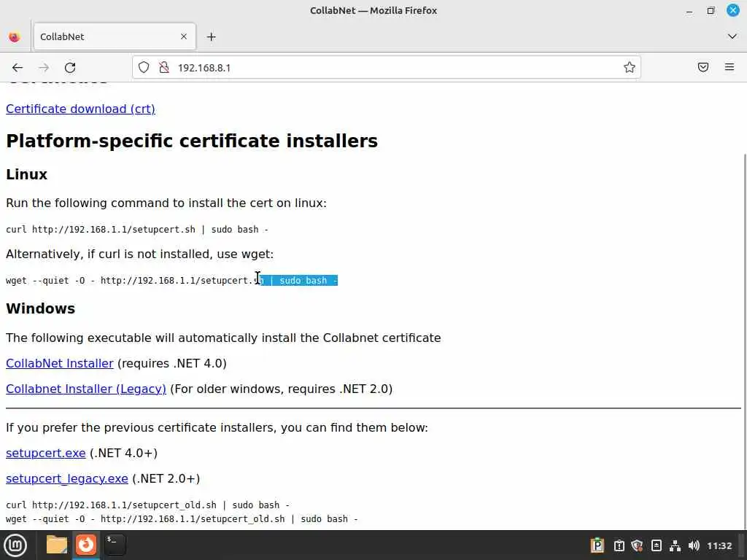Show the insecure connection padlock info

point(164,67)
